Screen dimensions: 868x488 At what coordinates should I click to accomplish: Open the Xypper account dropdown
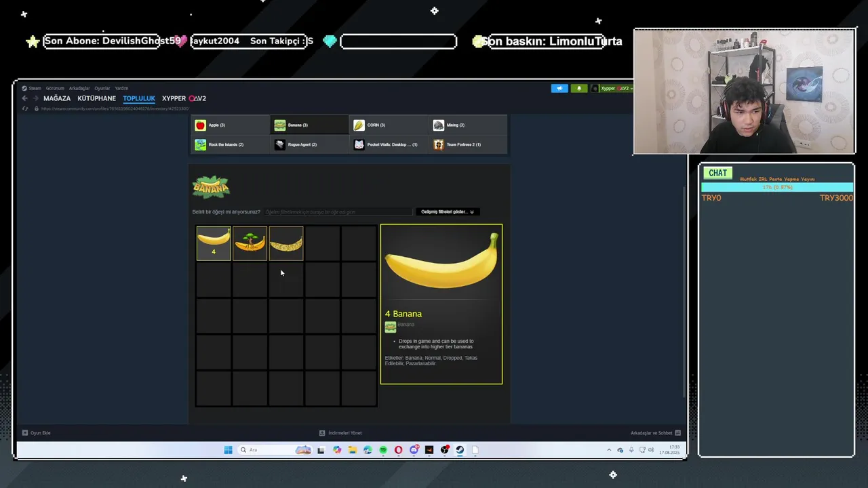(612, 88)
